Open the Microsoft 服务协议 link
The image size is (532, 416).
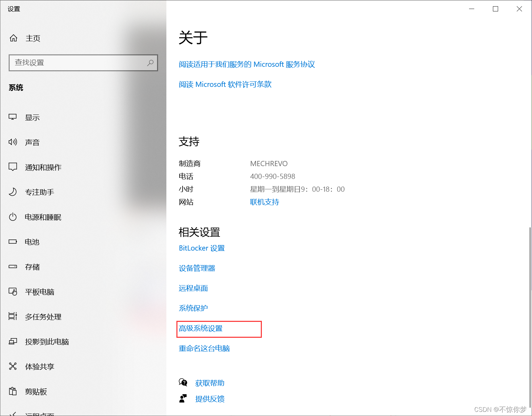point(247,64)
